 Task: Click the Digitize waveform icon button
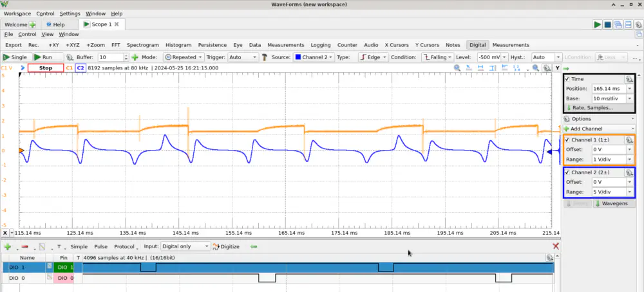(225, 246)
